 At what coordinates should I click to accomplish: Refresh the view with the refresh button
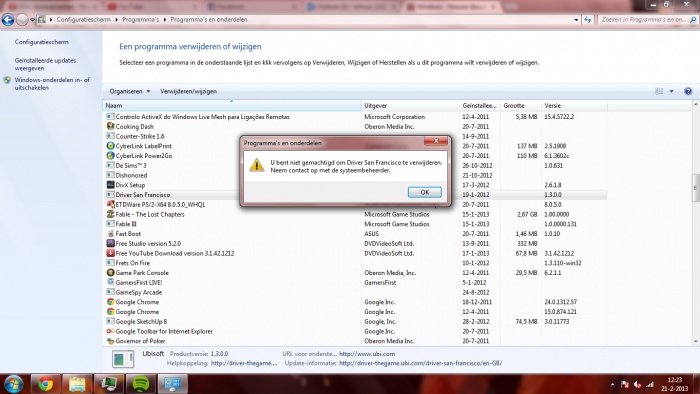click(x=588, y=20)
